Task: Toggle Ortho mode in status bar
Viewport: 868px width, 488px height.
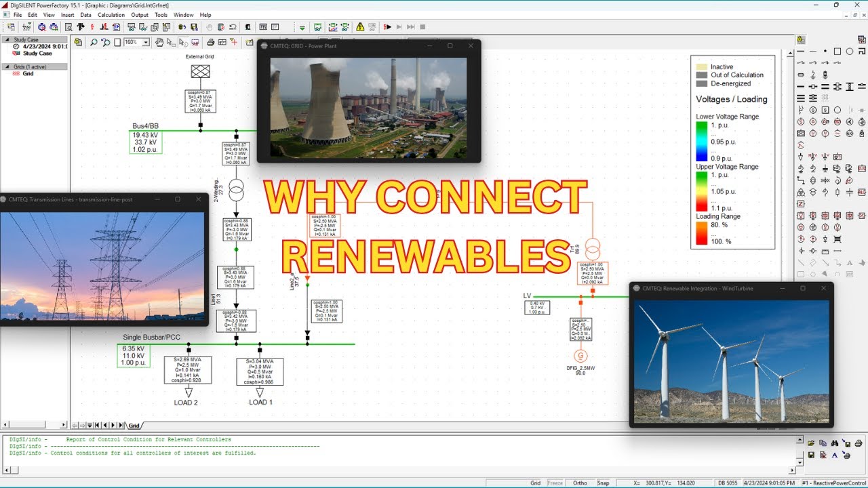Action: click(x=580, y=483)
